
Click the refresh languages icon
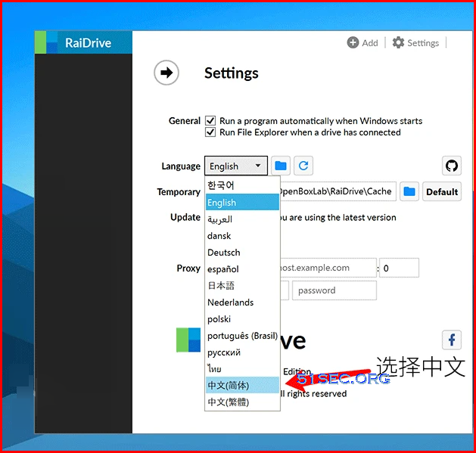[303, 166]
